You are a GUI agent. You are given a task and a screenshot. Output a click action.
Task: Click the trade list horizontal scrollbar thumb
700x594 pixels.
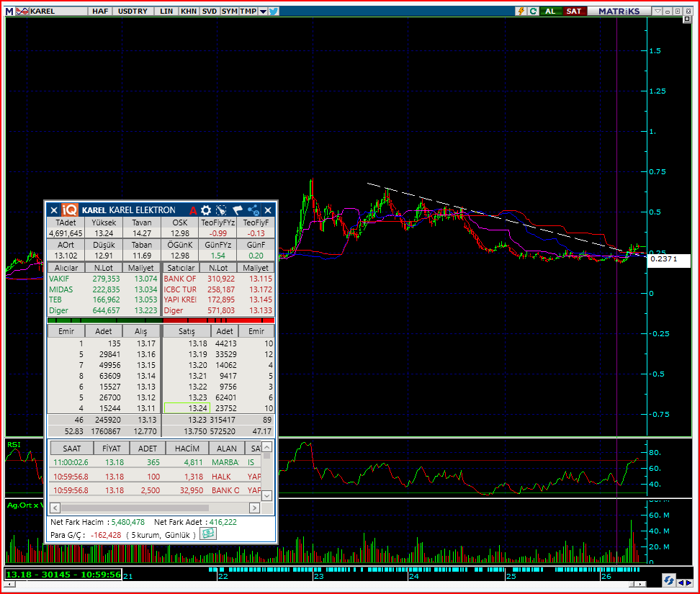[135, 508]
